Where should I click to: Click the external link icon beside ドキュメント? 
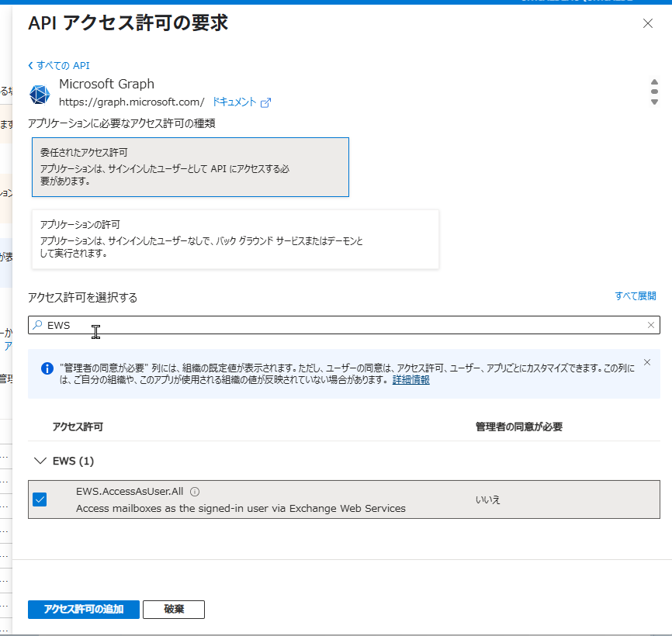[265, 103]
